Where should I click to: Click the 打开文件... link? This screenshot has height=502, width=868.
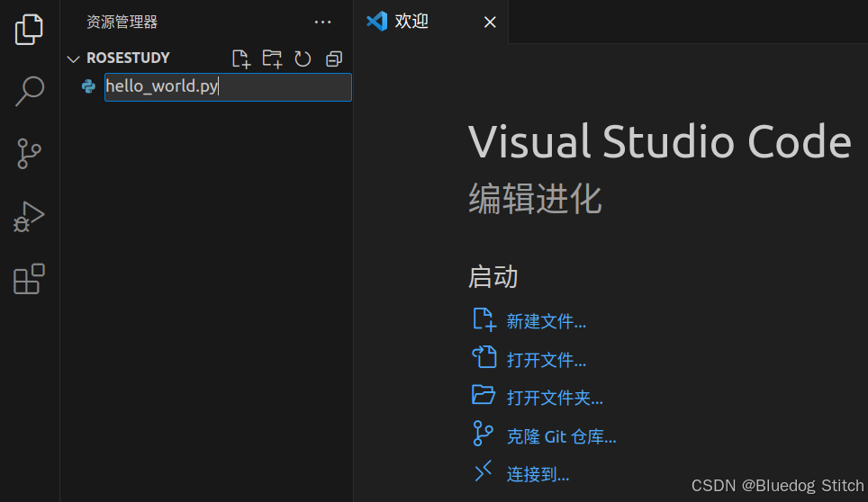(x=546, y=360)
